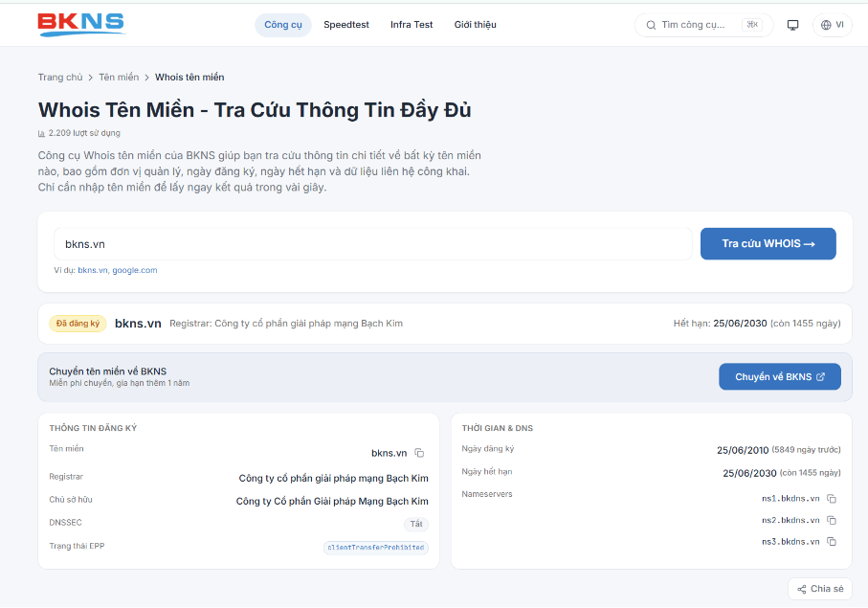868x608 pixels.
Task: Click Chuyển về BKNS button
Action: [779, 376]
